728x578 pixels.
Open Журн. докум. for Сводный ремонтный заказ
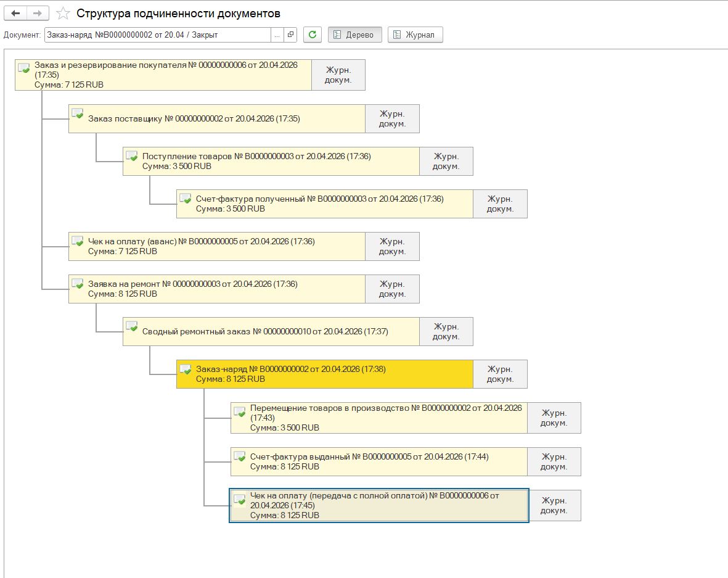[446, 331]
